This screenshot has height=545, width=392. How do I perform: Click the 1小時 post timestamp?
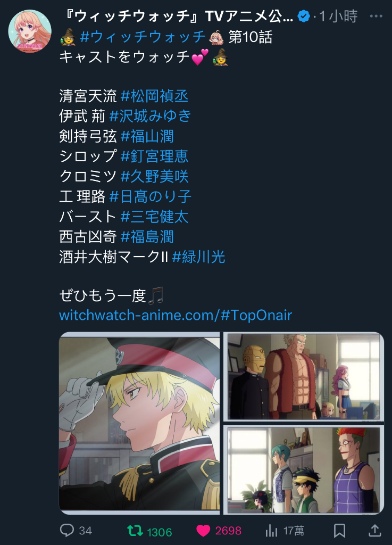coord(338,16)
